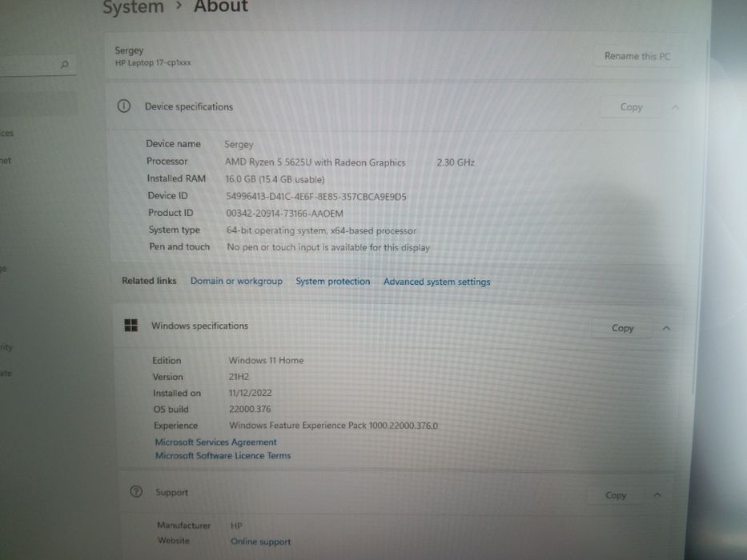The width and height of the screenshot is (747, 560).
Task: Go back to System in breadcrumb
Action: coord(134,7)
